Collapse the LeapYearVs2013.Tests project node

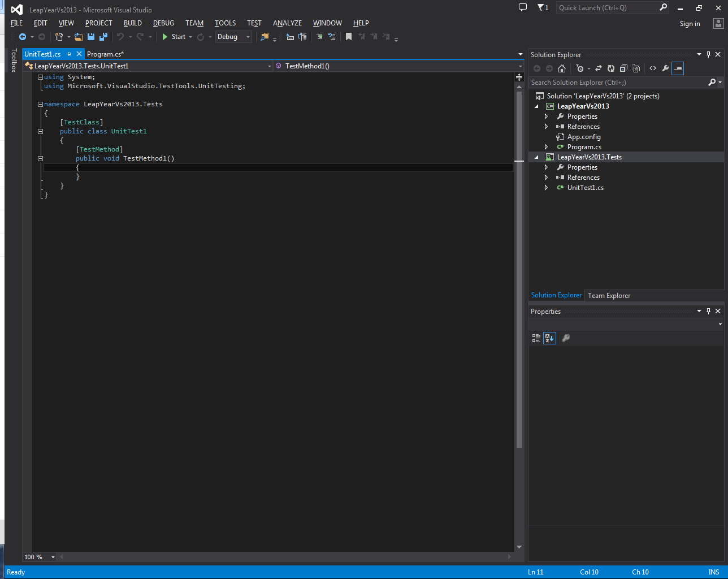click(x=536, y=157)
